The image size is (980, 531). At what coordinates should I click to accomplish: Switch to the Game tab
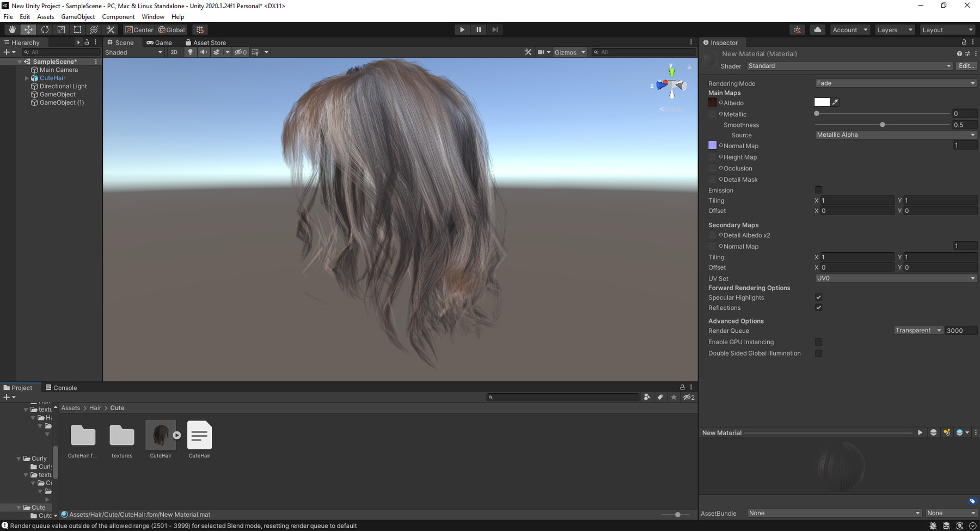159,42
